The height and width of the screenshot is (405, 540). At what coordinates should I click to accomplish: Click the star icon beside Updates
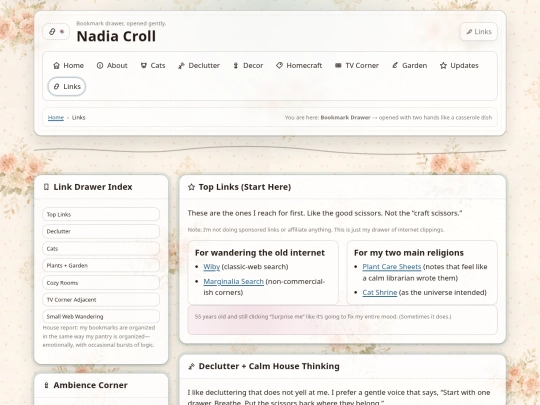tap(443, 65)
